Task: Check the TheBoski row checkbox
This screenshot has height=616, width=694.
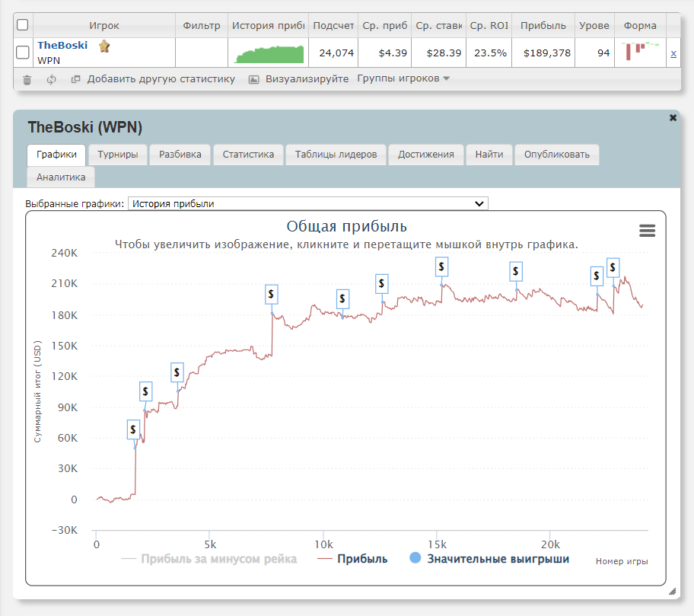Action: coord(23,53)
